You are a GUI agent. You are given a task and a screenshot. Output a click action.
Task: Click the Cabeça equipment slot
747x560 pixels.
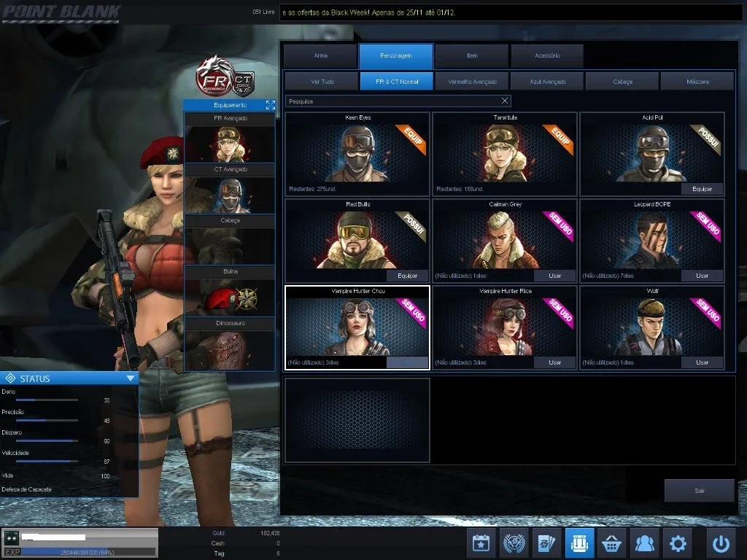(x=230, y=246)
